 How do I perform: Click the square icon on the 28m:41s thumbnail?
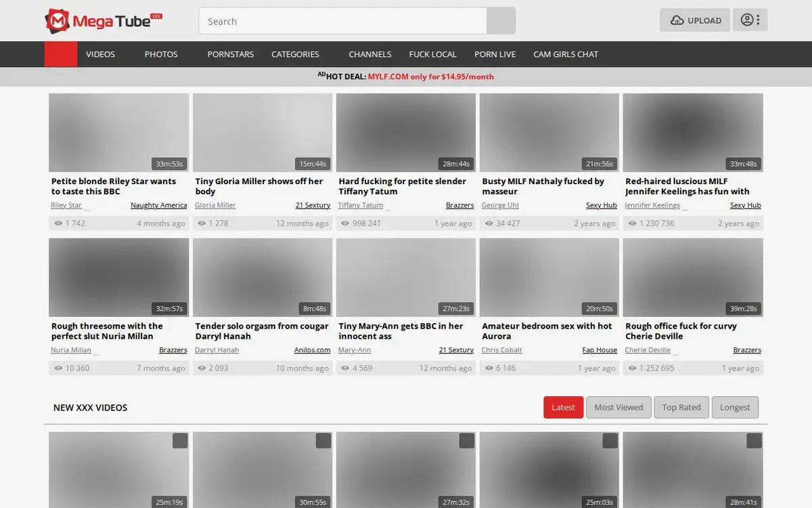point(754,441)
